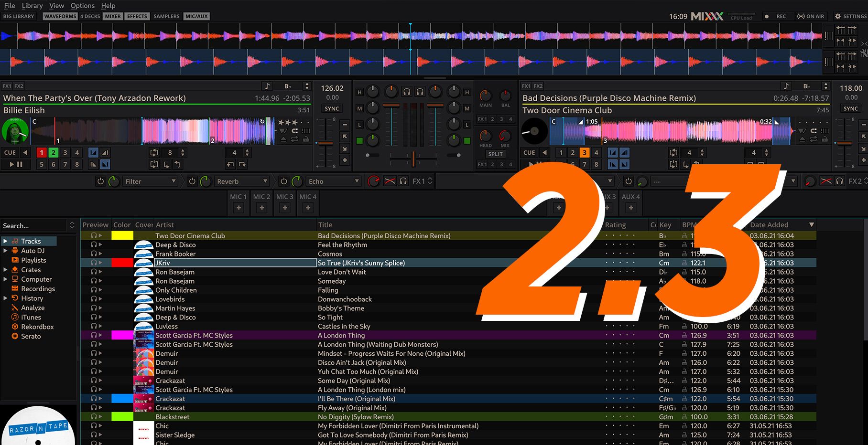Click deck 1 Billie Eilish cover art
Screen dimensions: 868x445
15,131
